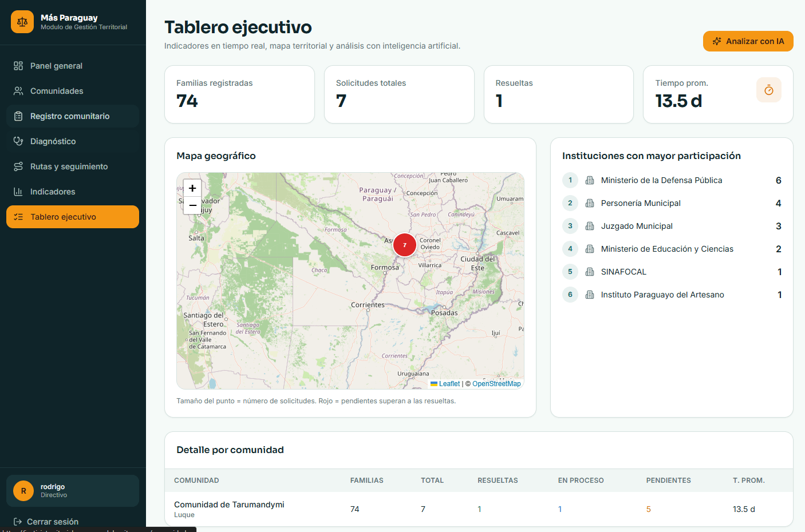Click the T. PROM. value 13.5 d in table
805x532 pixels.
[744, 509]
